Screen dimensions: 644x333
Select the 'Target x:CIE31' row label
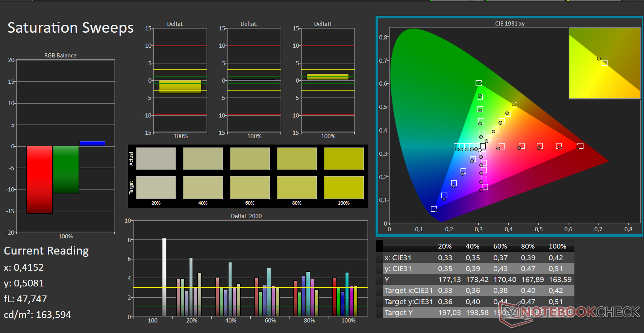point(408,291)
